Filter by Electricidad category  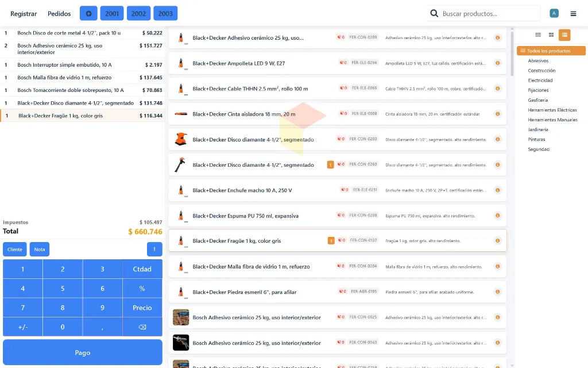point(540,80)
